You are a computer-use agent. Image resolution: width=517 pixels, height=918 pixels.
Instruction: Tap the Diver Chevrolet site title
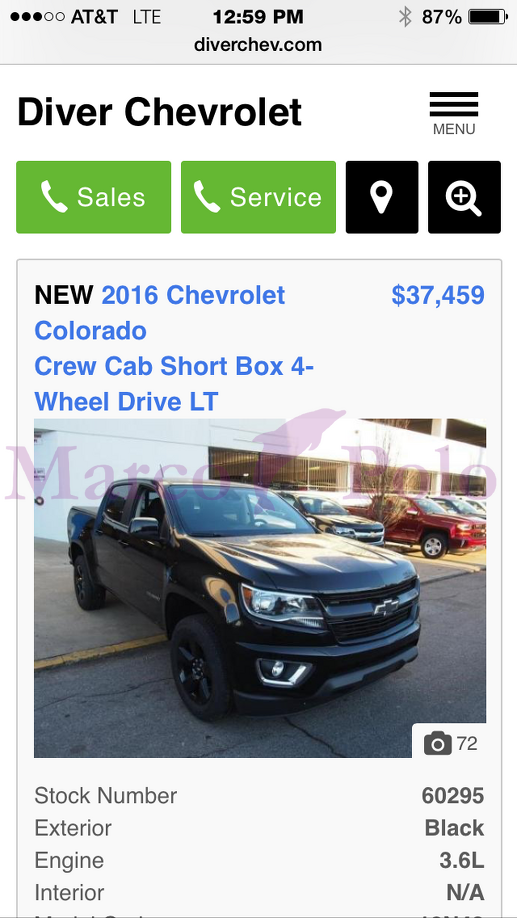[159, 112]
